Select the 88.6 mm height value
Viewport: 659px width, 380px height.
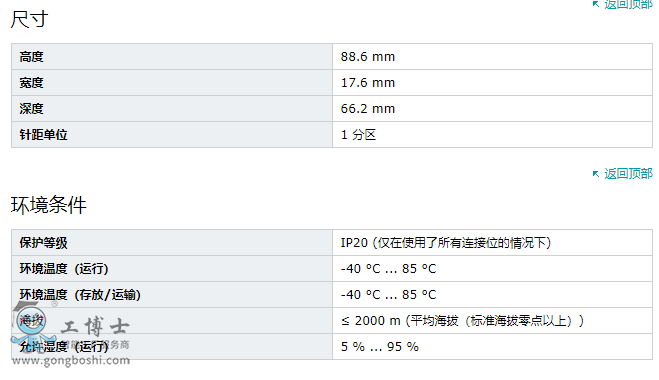tap(368, 57)
